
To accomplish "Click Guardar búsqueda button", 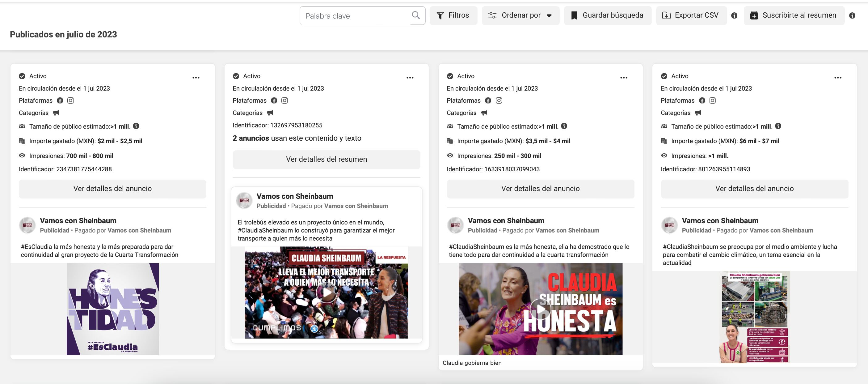I will click(608, 15).
